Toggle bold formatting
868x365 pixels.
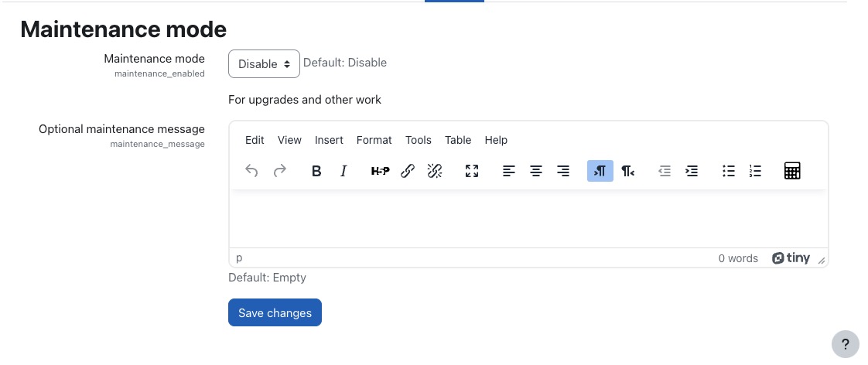[x=316, y=171]
